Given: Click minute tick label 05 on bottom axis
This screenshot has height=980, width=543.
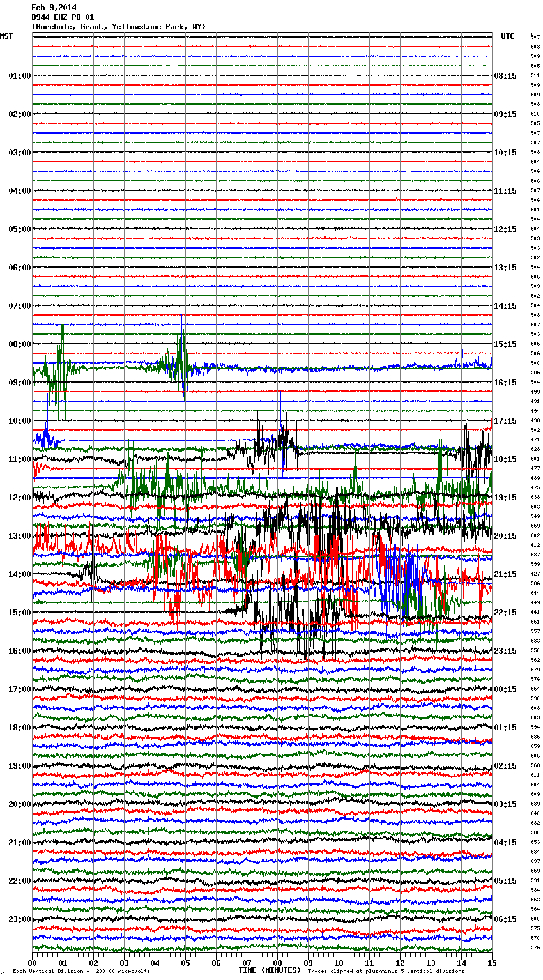Looking at the screenshot, I should click(185, 963).
